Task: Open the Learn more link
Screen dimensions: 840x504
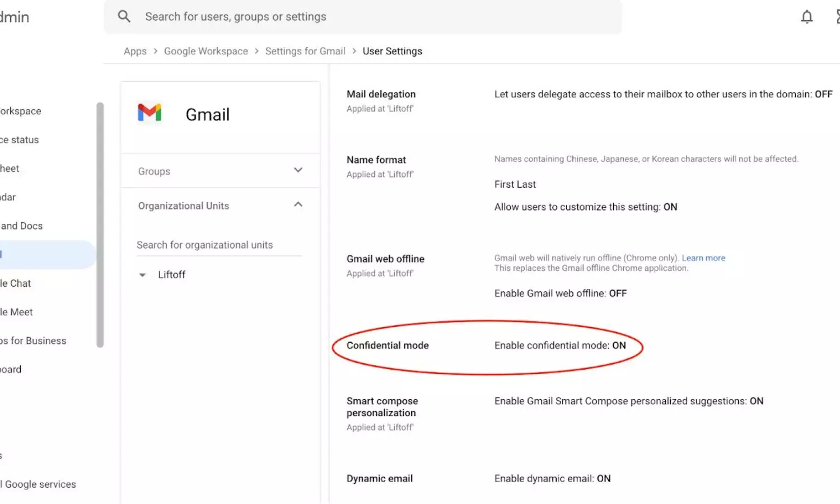Action: (703, 258)
